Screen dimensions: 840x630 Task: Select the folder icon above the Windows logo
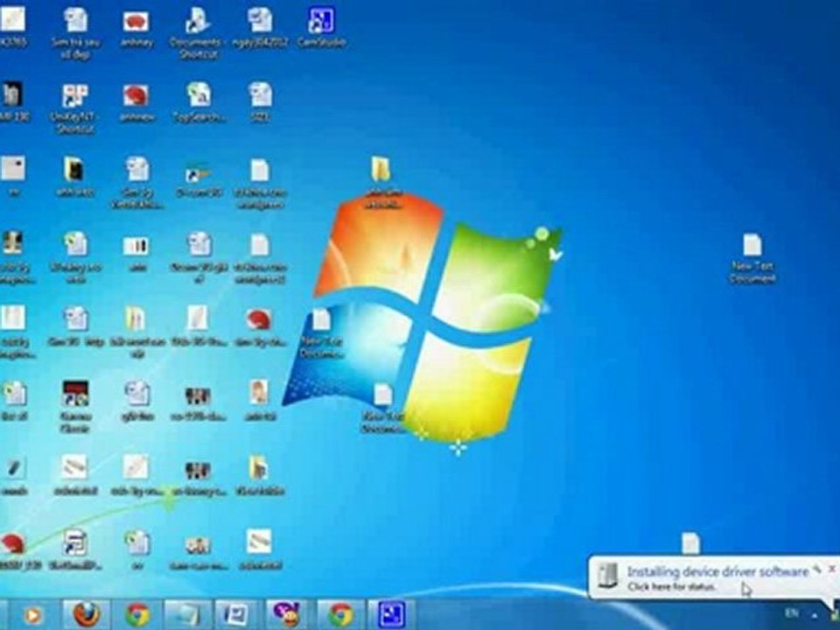381,183
